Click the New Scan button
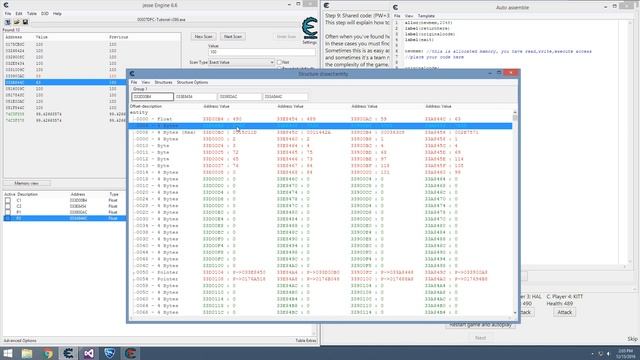 click(x=203, y=37)
